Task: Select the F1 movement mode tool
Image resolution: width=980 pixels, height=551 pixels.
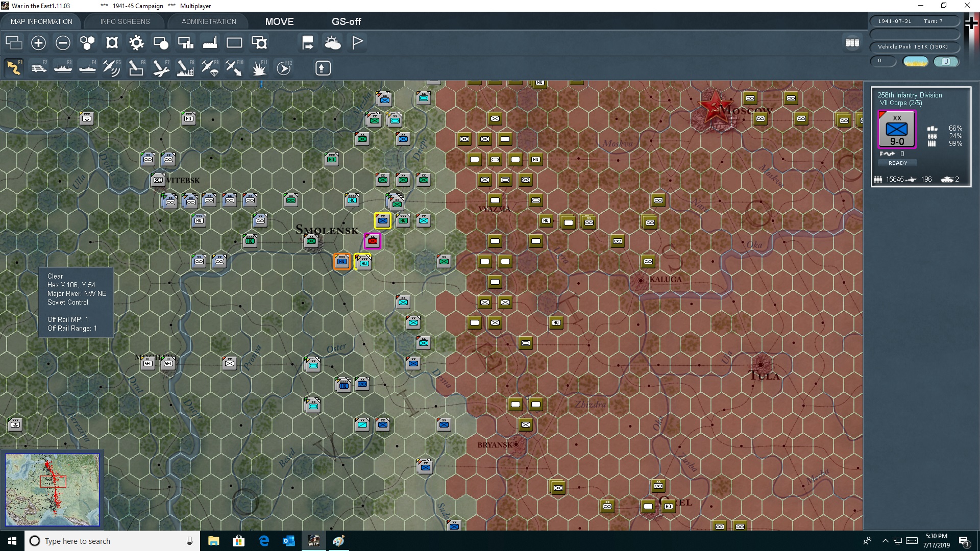Action: (14, 68)
